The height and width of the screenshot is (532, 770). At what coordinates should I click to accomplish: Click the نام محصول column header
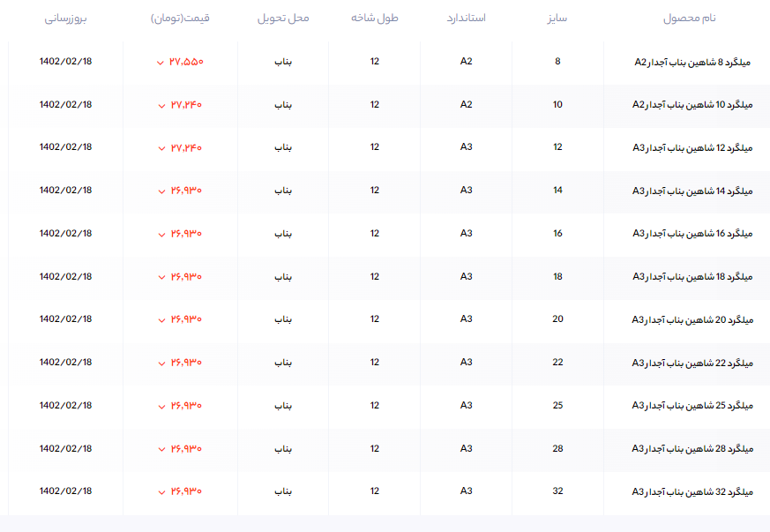[689, 18]
